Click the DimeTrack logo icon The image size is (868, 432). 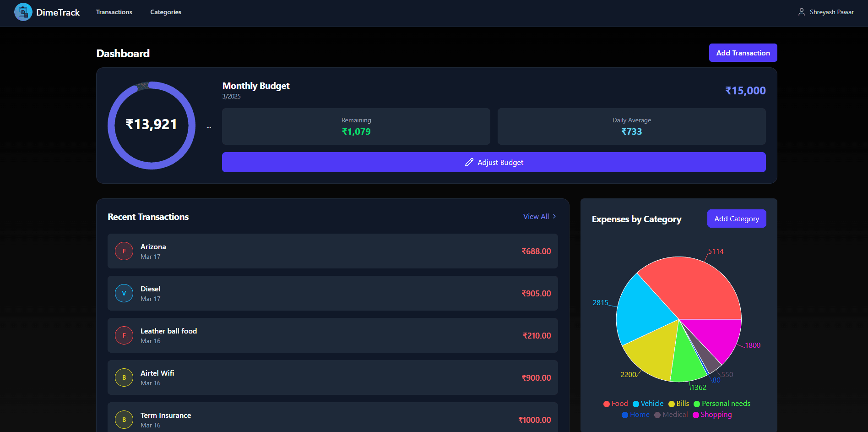(x=23, y=12)
